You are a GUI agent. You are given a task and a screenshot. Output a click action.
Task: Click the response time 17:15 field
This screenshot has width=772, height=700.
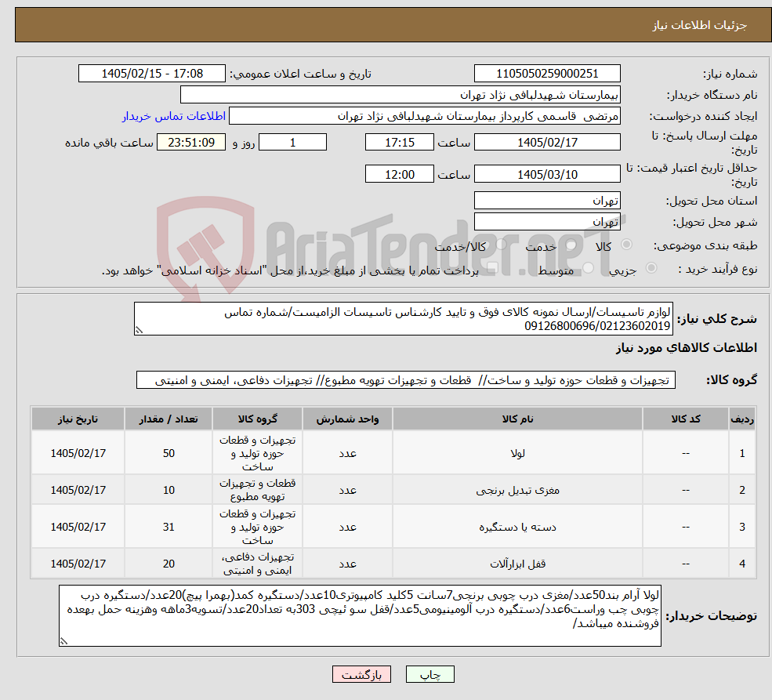click(x=399, y=142)
